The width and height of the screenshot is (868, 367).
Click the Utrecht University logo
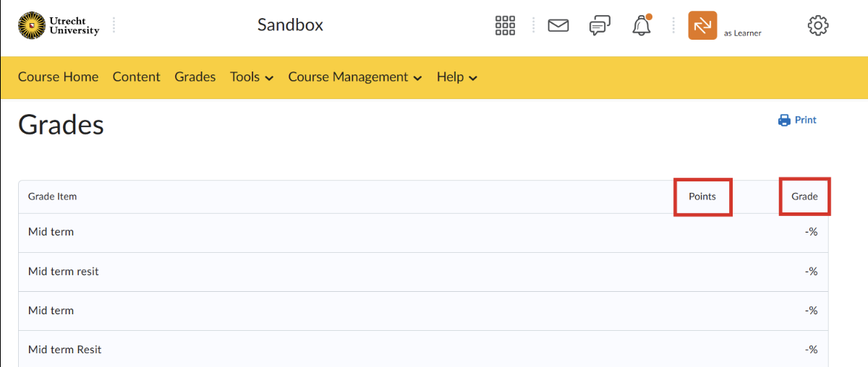[59, 26]
